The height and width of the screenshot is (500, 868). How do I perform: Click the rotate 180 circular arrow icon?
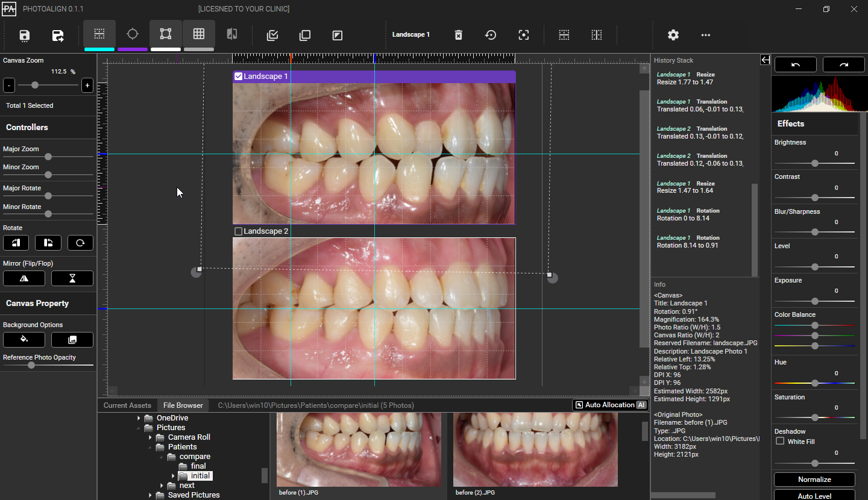pos(80,243)
